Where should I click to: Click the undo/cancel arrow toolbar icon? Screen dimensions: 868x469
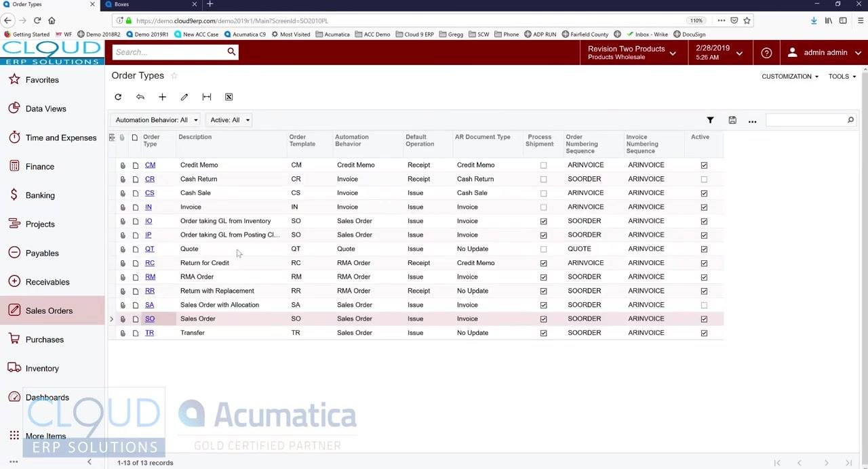[140, 97]
